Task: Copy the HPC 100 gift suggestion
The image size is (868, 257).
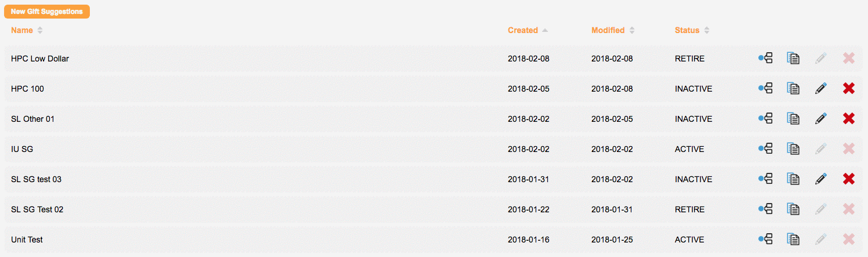Action: click(x=793, y=88)
